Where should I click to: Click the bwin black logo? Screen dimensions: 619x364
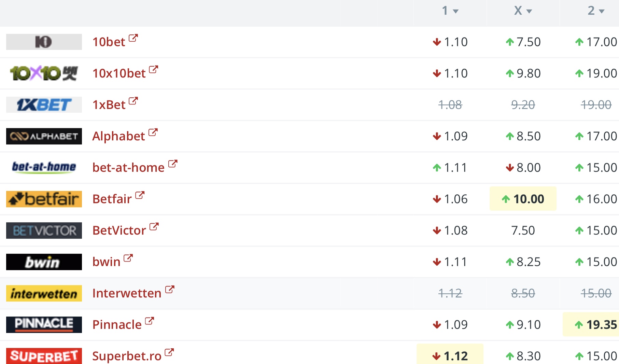point(44,262)
